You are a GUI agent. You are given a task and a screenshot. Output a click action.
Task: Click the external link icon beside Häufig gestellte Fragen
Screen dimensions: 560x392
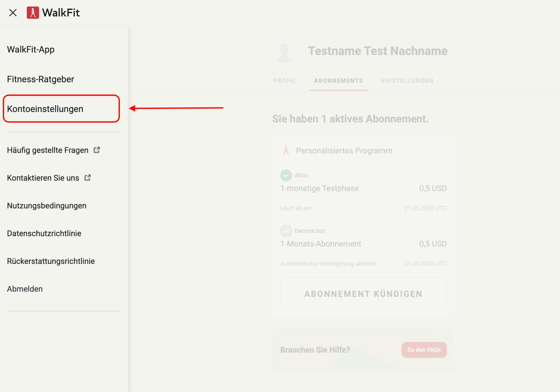[97, 150]
